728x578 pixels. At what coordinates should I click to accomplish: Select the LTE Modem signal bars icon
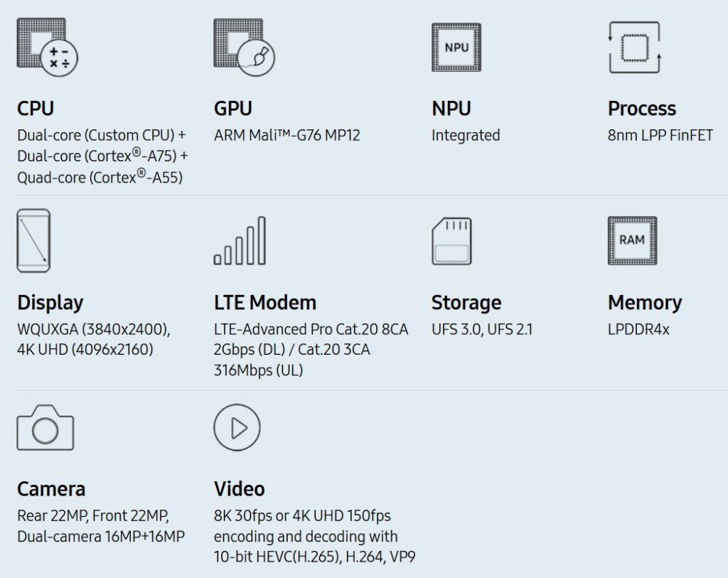pos(240,240)
